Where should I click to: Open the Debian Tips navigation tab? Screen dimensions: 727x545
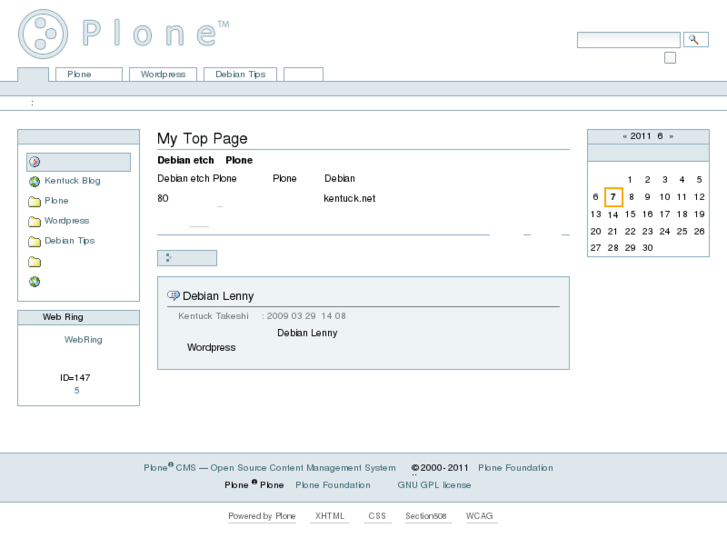[x=240, y=74]
